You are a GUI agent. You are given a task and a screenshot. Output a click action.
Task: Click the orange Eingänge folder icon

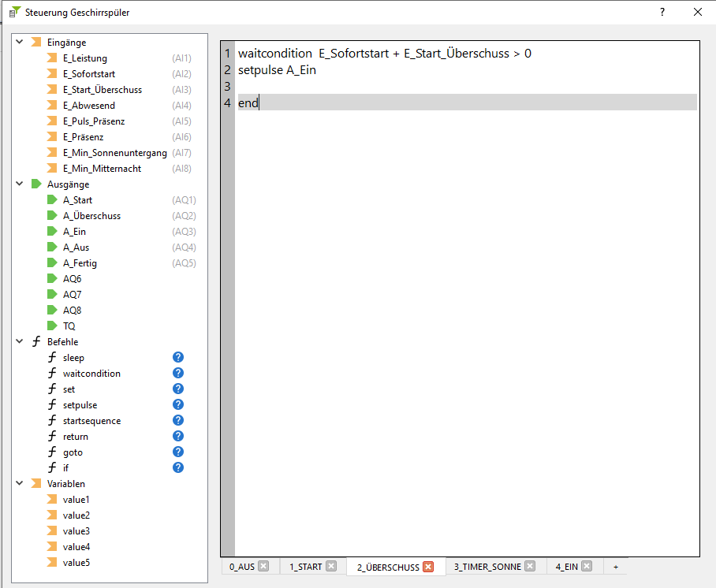pos(36,42)
